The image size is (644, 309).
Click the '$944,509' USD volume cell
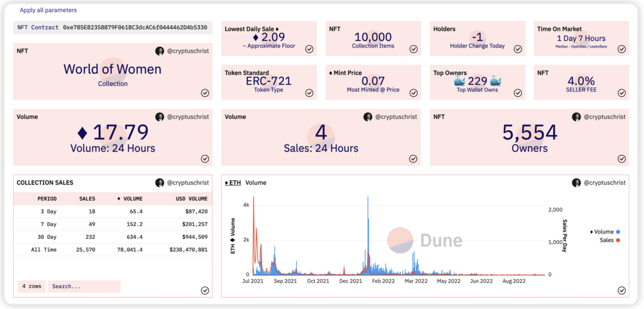pos(195,237)
